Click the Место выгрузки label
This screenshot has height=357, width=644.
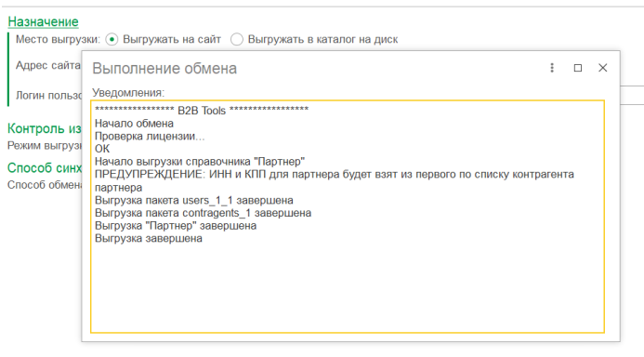point(58,39)
